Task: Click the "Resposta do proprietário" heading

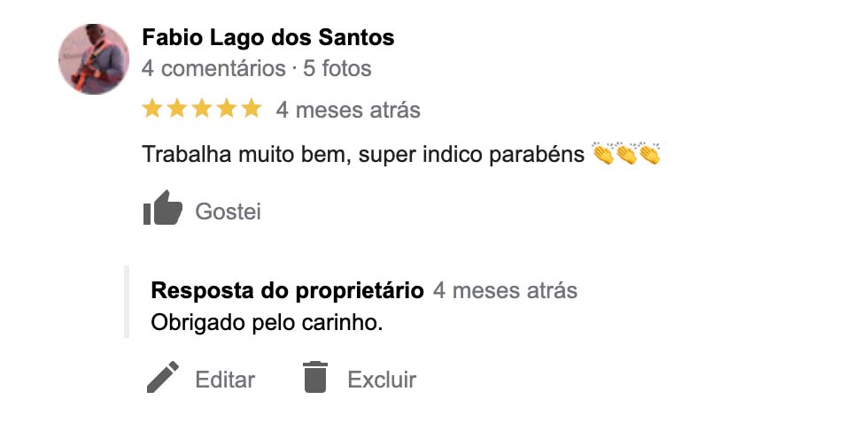Action: tap(288, 290)
